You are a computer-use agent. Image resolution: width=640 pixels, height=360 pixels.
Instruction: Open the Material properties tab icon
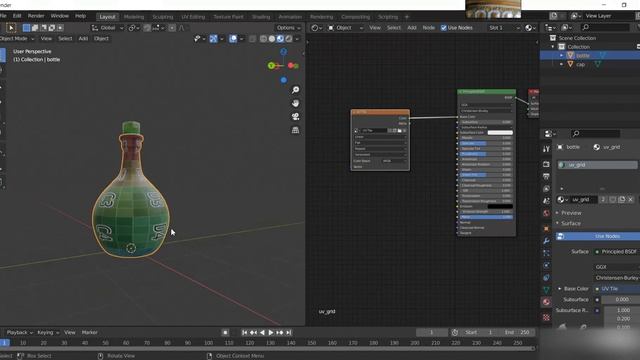coord(546,302)
